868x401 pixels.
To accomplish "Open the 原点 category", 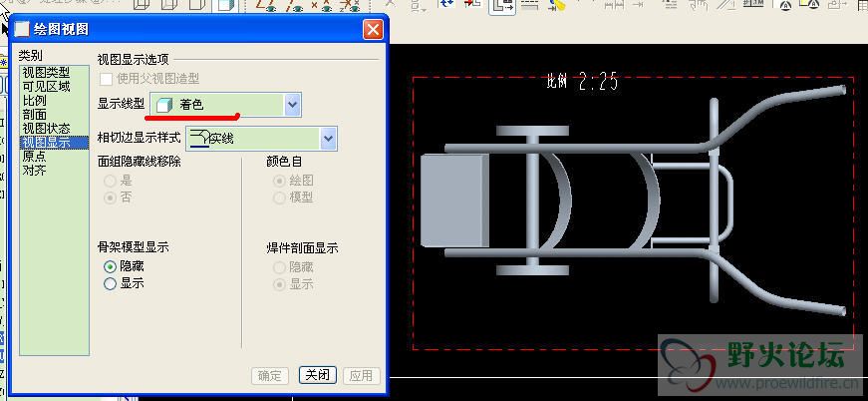I will click(34, 157).
